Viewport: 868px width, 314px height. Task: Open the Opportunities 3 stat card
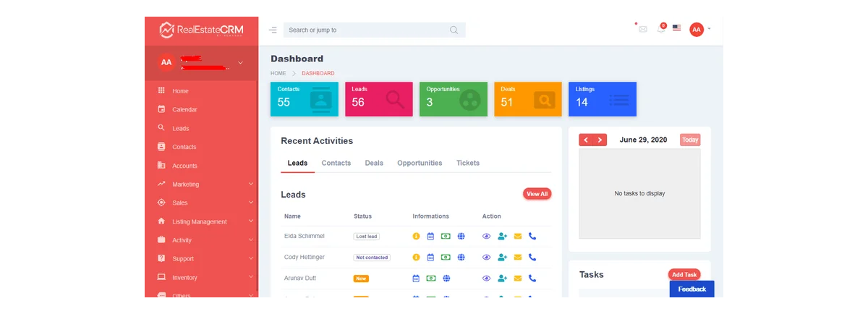(x=454, y=99)
